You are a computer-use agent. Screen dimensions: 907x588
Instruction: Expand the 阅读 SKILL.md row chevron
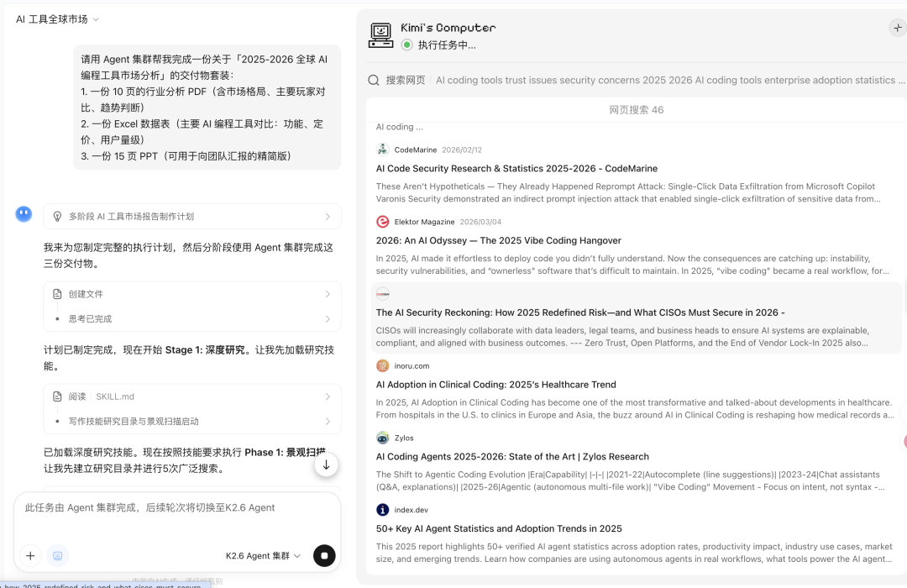click(x=328, y=396)
